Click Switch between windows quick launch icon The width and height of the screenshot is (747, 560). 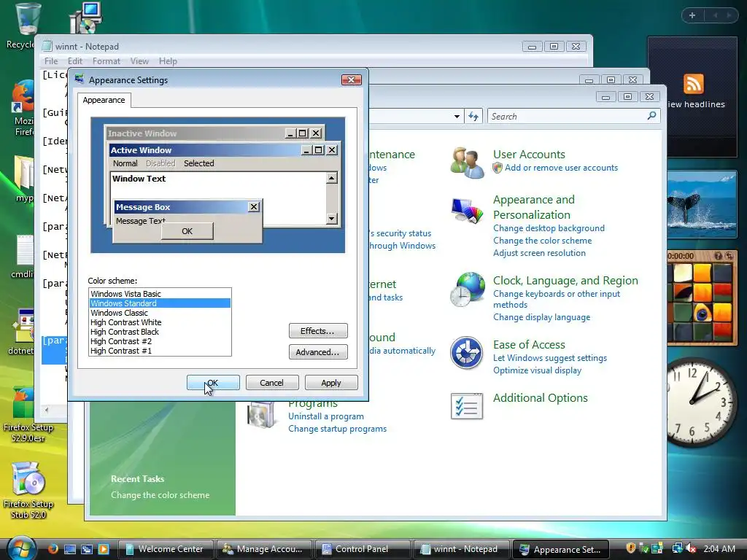(x=87, y=549)
